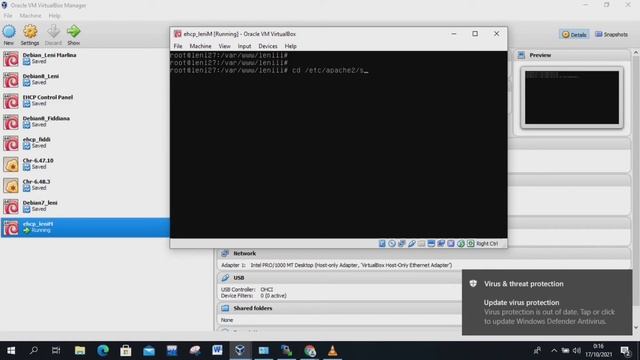Open the Windows Start menu
640x360 pixels.
[11, 351]
